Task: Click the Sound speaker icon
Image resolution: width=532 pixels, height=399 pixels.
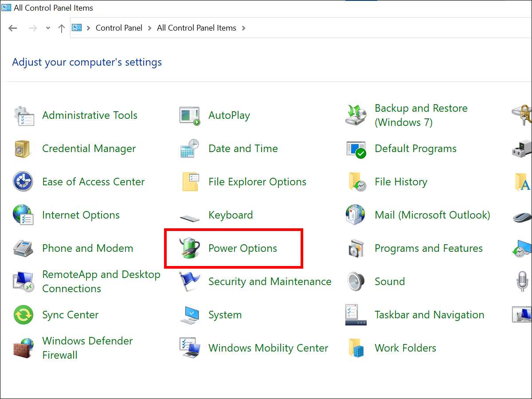Action: pyautogui.click(x=356, y=282)
